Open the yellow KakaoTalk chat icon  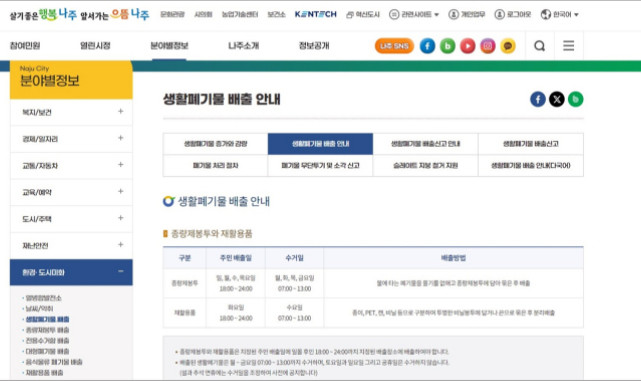point(508,46)
